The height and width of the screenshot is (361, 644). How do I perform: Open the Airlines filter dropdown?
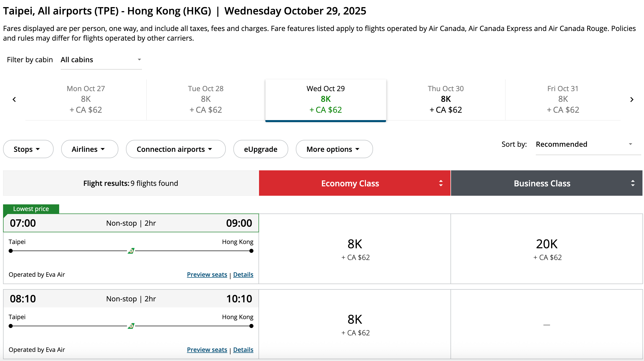(89, 149)
